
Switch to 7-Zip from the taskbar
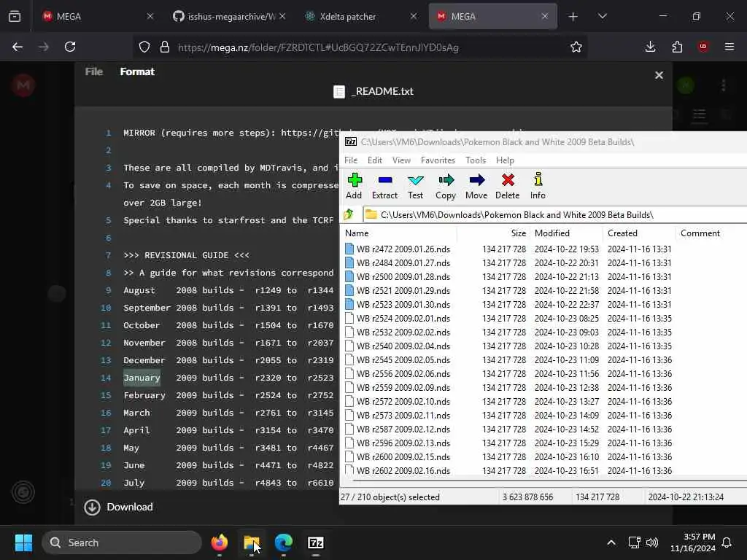(315, 542)
